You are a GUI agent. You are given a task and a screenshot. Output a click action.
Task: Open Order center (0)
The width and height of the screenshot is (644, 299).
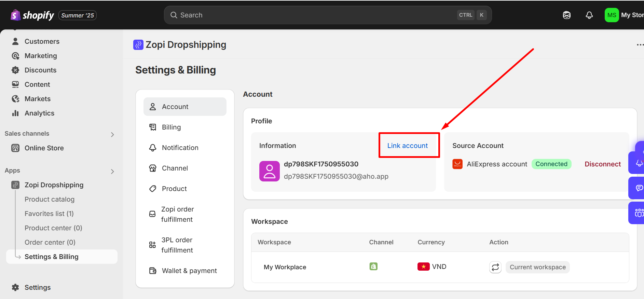click(50, 242)
